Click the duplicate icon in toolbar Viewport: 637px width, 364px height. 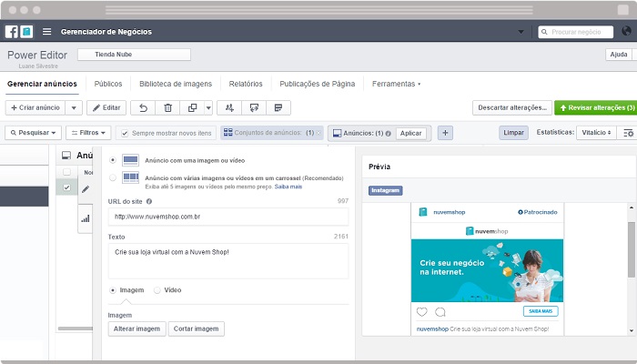[192, 107]
